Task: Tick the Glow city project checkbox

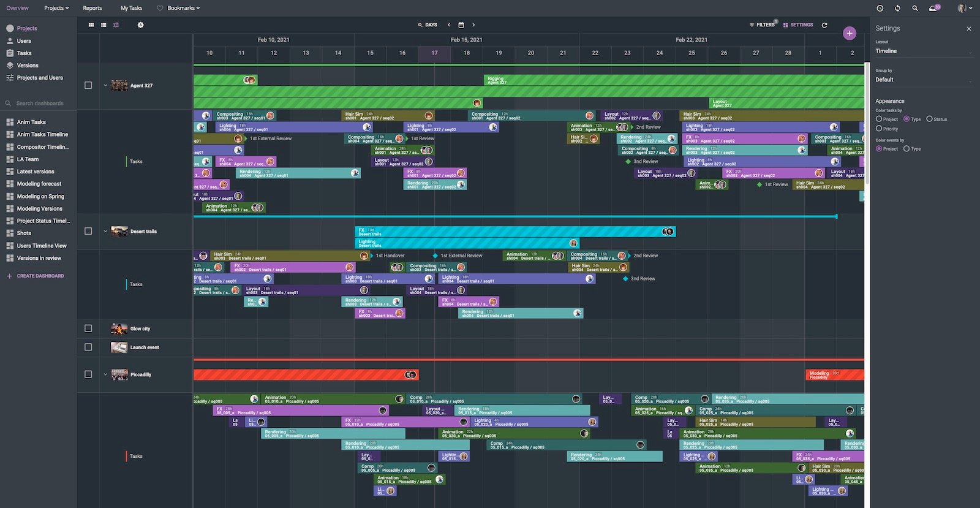Action: (x=88, y=328)
